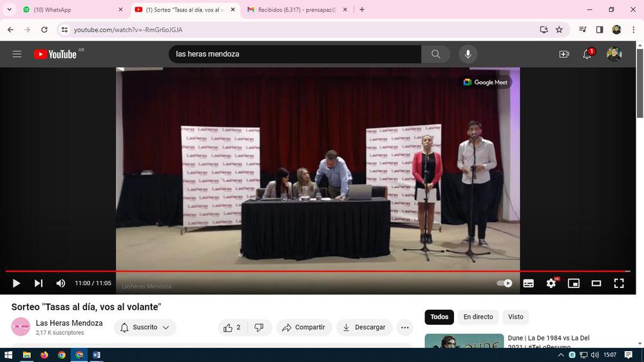Screen dimensions: 644x362
Task: Enable miniplayer mode
Action: coord(573,283)
